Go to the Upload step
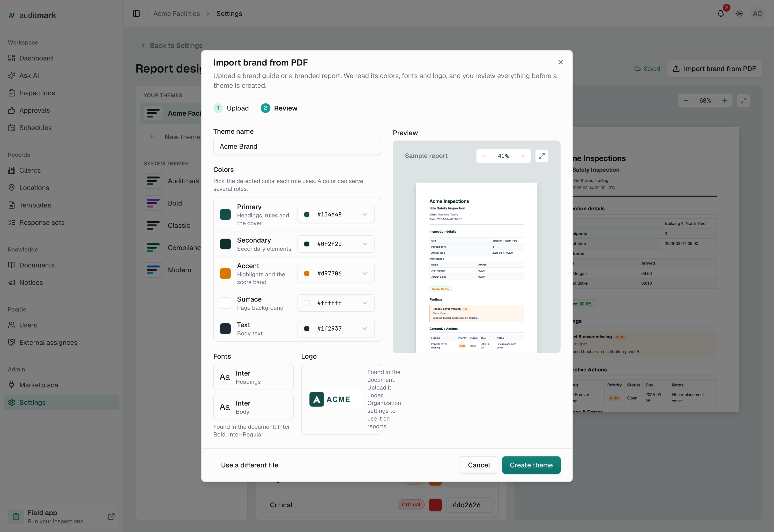Image resolution: width=774 pixels, height=532 pixels. 231,108
